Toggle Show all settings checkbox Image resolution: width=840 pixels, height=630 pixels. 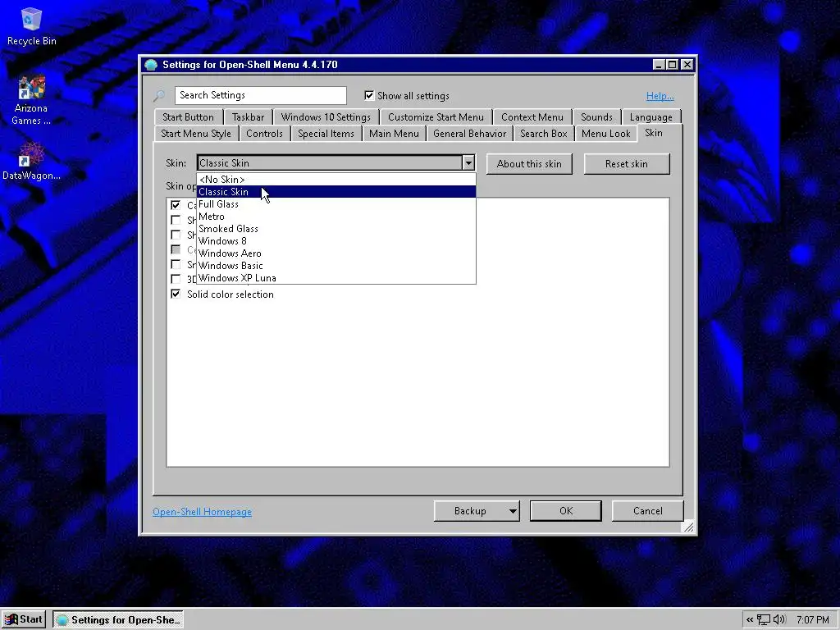coord(369,95)
